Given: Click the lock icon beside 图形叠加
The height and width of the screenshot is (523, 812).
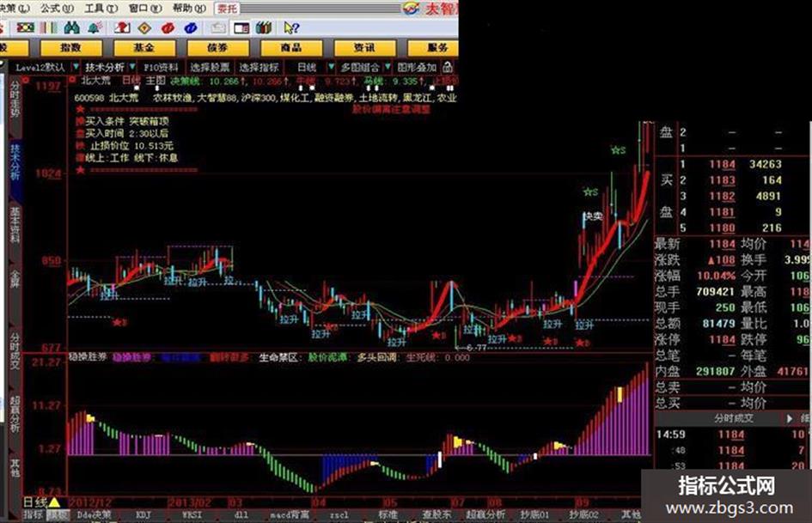Looking at the screenshot, I should point(448,67).
